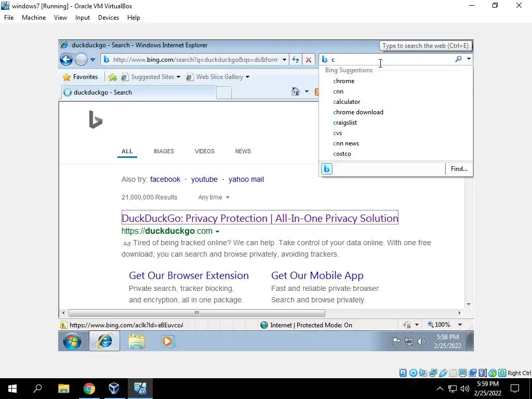
Task: Click the VirtualBox USB devices indicator
Action: coord(443,373)
